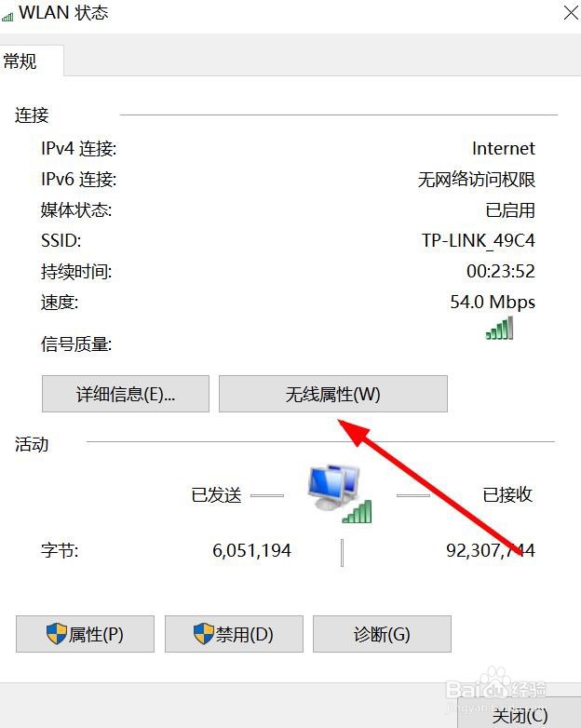Open adapter 属性(P) properties
Screen dimensions: 581x728
pyautogui.click(x=85, y=634)
